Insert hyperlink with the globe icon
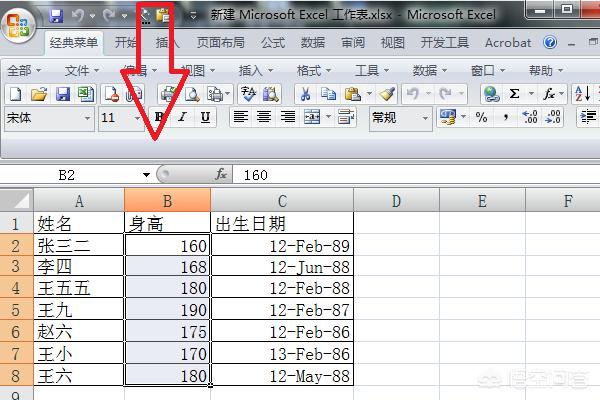600x400 pixels. pyautogui.click(x=491, y=94)
